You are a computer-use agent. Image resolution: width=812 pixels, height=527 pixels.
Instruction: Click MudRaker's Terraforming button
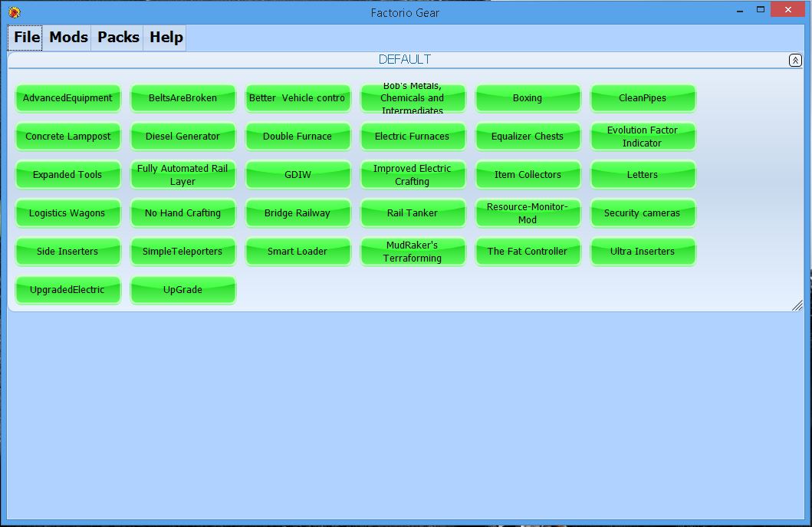(x=413, y=252)
